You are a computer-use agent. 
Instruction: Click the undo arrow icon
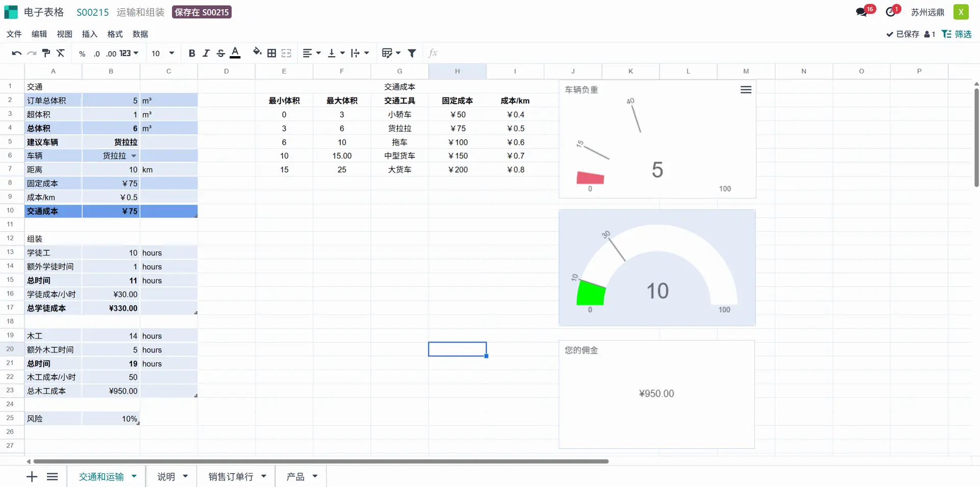[x=16, y=53]
